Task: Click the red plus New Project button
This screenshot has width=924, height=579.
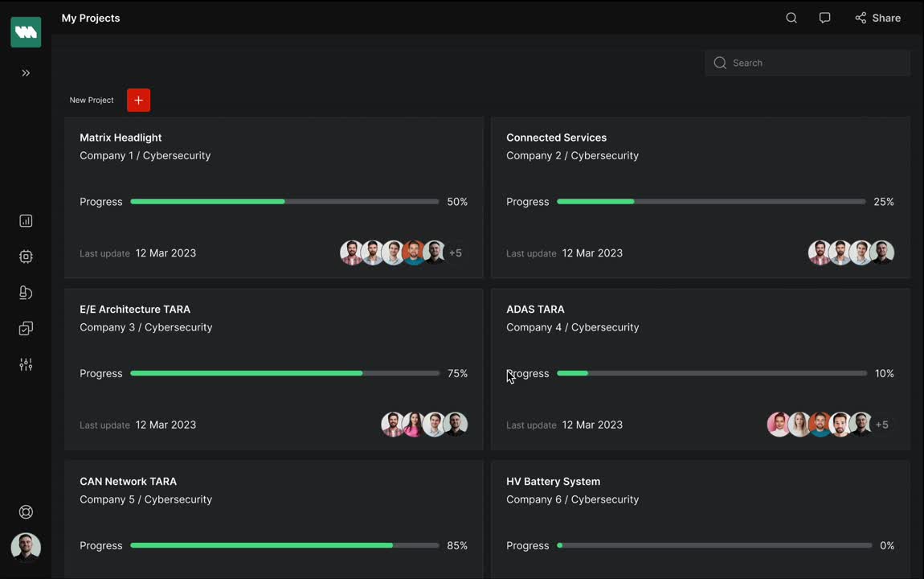Action: pyautogui.click(x=138, y=101)
